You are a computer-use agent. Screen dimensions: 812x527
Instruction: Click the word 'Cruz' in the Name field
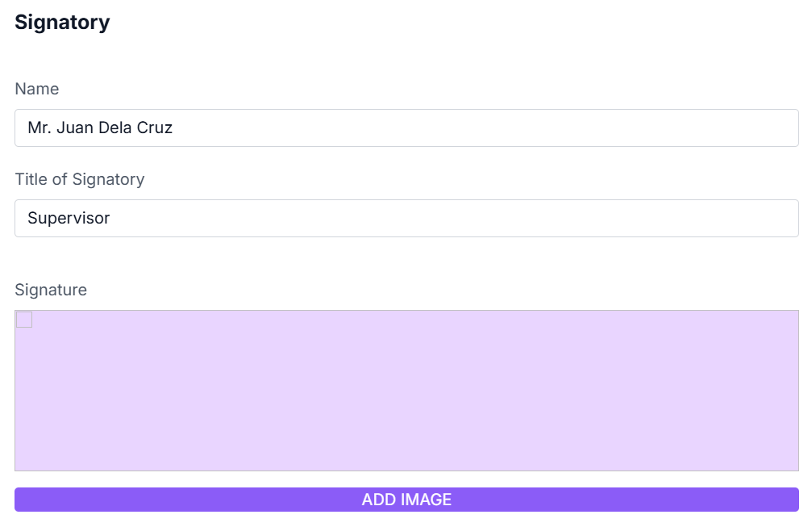(155, 128)
